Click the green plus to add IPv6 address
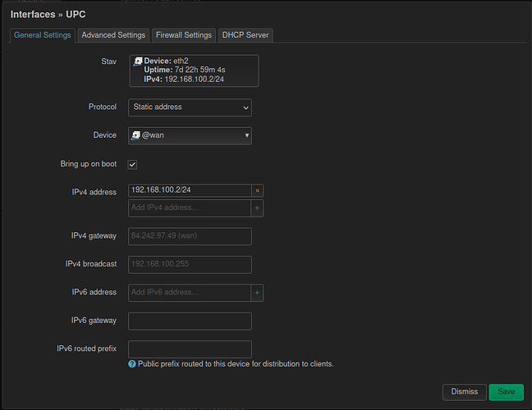Viewport: 532px width, 410px height. (257, 293)
